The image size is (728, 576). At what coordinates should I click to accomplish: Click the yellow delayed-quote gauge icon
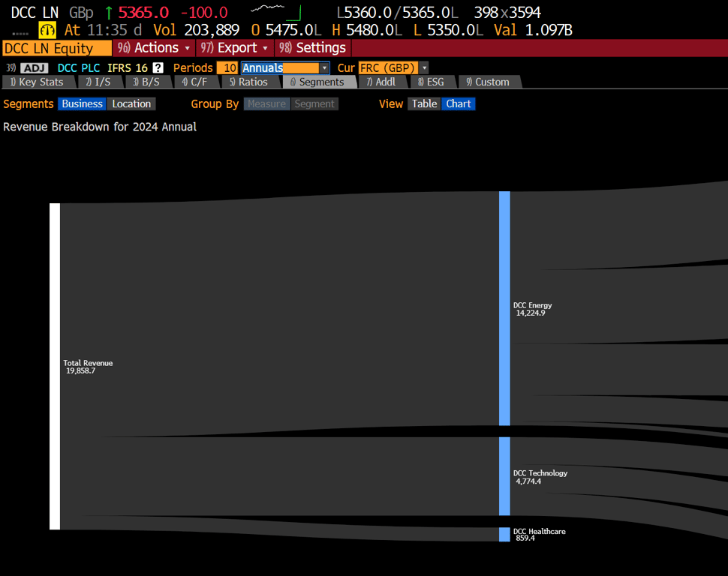click(47, 30)
